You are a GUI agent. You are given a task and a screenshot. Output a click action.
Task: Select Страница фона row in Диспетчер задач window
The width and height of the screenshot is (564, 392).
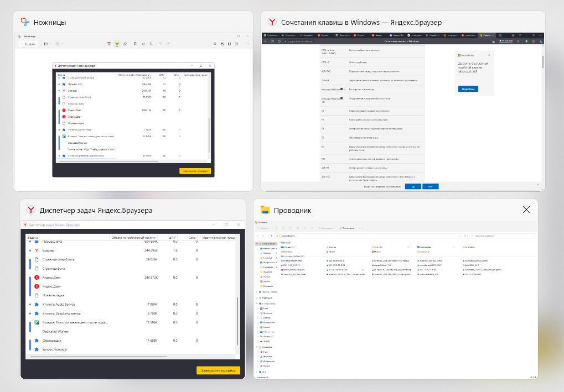pos(131,268)
